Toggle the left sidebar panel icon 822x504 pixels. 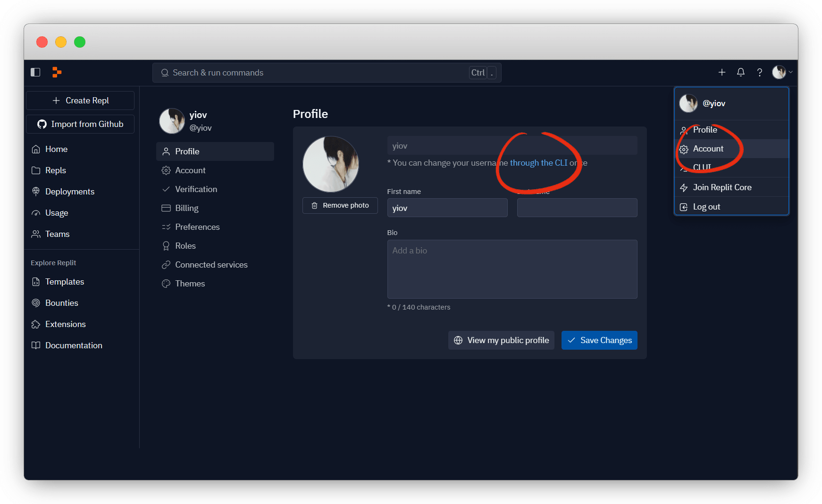pos(35,72)
